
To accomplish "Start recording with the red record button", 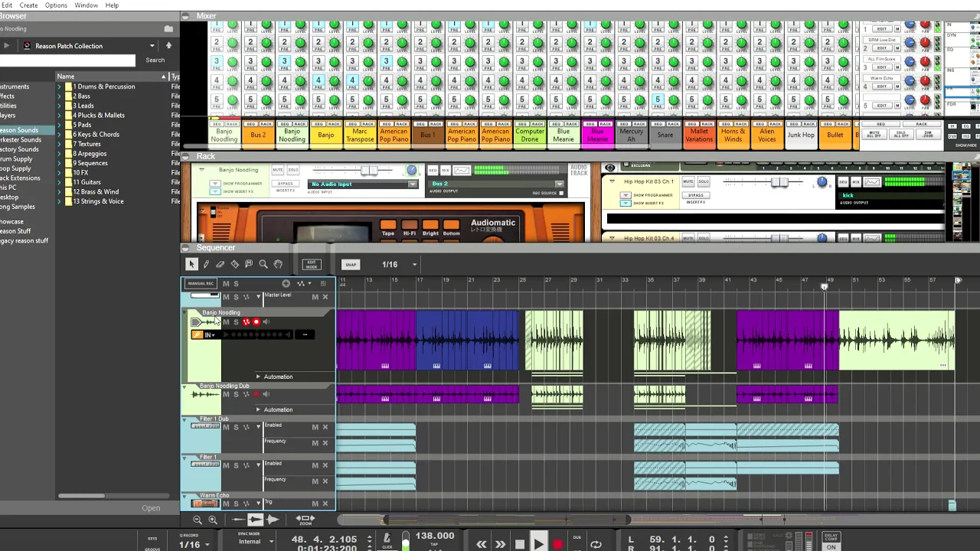I will click(x=557, y=544).
